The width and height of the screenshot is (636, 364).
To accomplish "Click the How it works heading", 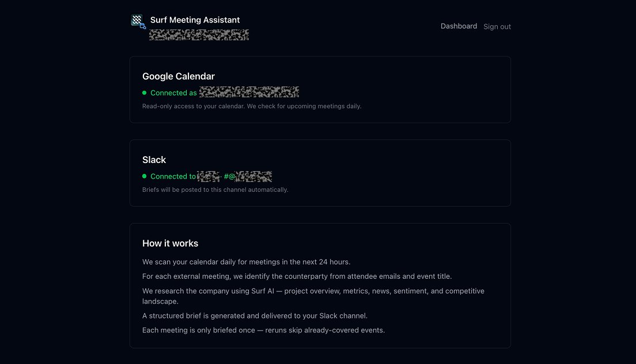I will 170,243.
